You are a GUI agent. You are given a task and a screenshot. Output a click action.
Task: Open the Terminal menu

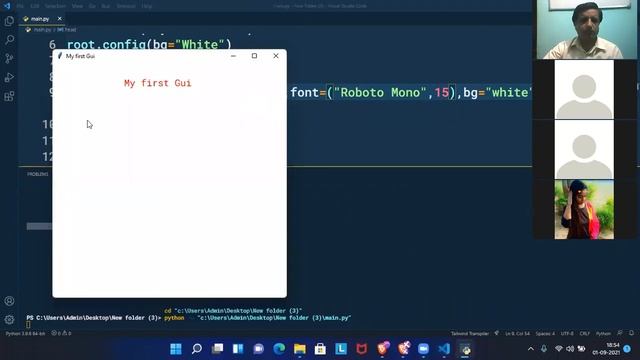(x=126, y=6)
